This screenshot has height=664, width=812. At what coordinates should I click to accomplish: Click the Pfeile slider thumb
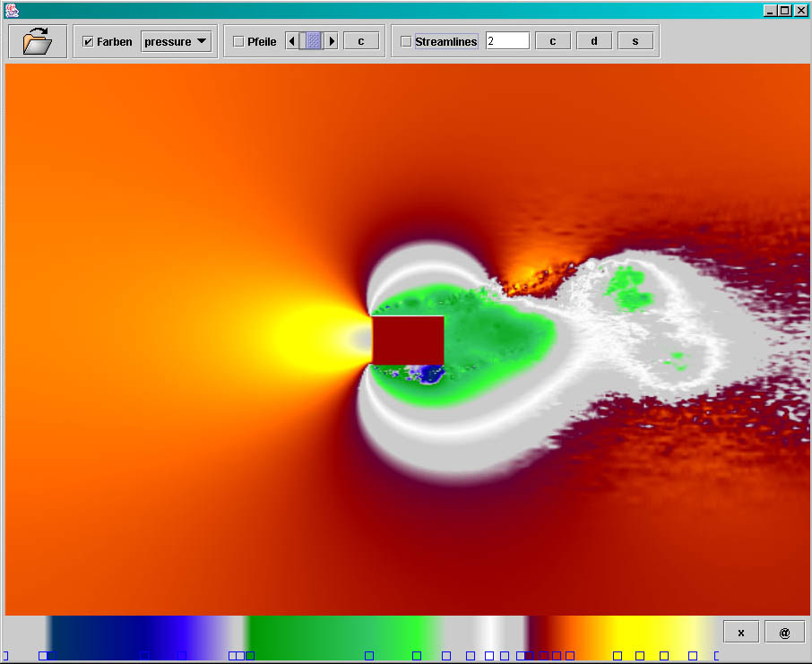[313, 41]
